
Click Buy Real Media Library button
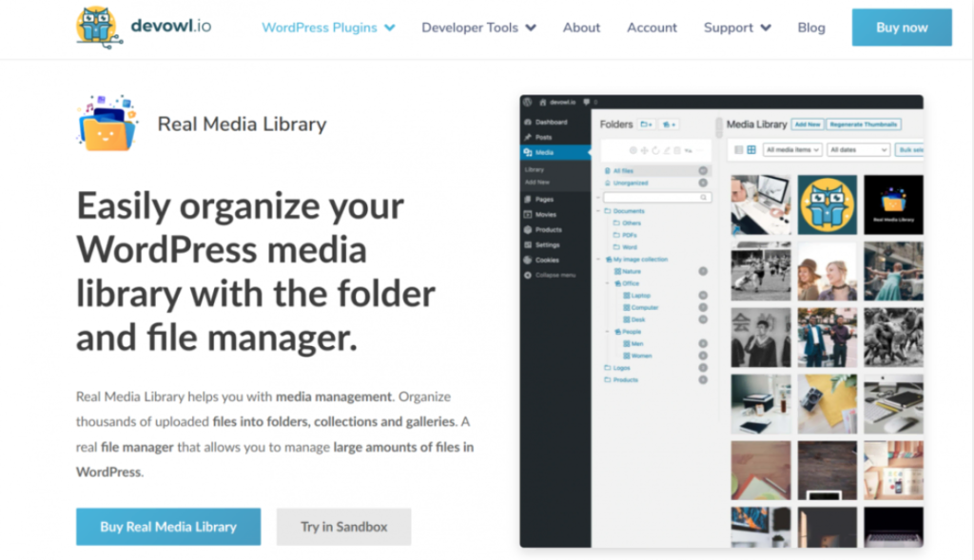pyautogui.click(x=168, y=527)
